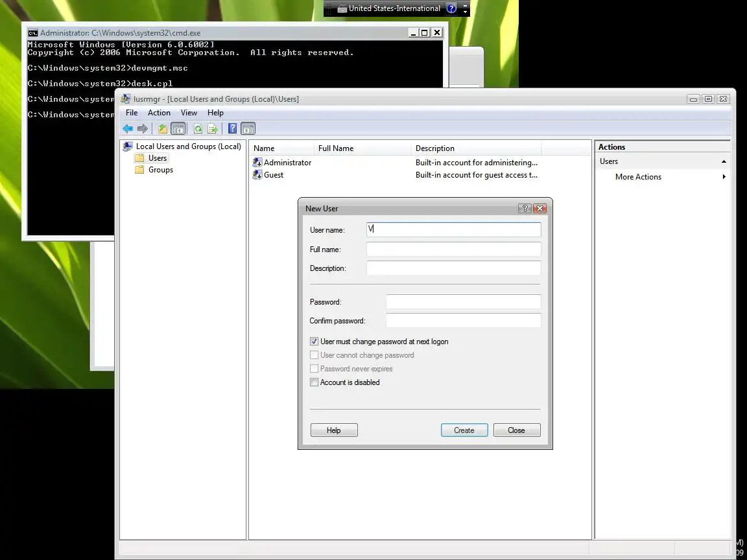Click the Help button in New User dialog
The width and height of the screenshot is (747, 560).
pyautogui.click(x=333, y=430)
